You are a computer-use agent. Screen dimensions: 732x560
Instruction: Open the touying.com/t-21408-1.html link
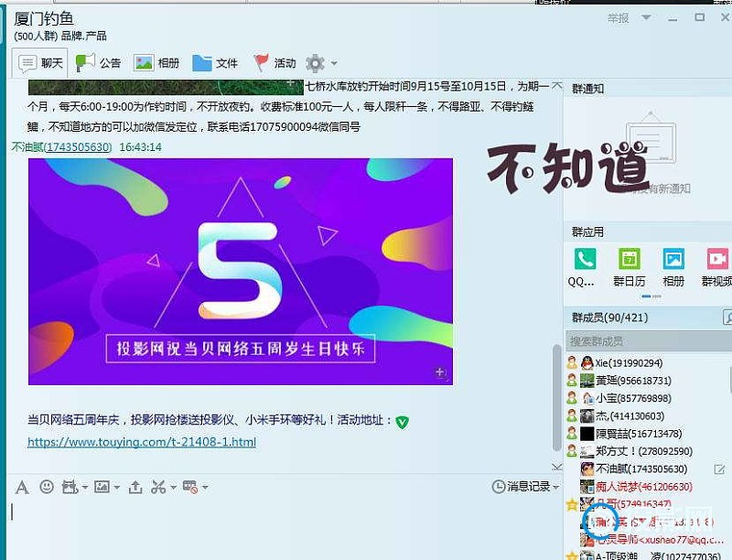click(x=142, y=442)
